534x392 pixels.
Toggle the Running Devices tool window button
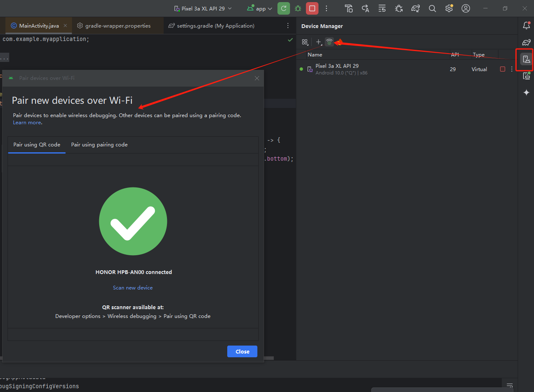526,76
